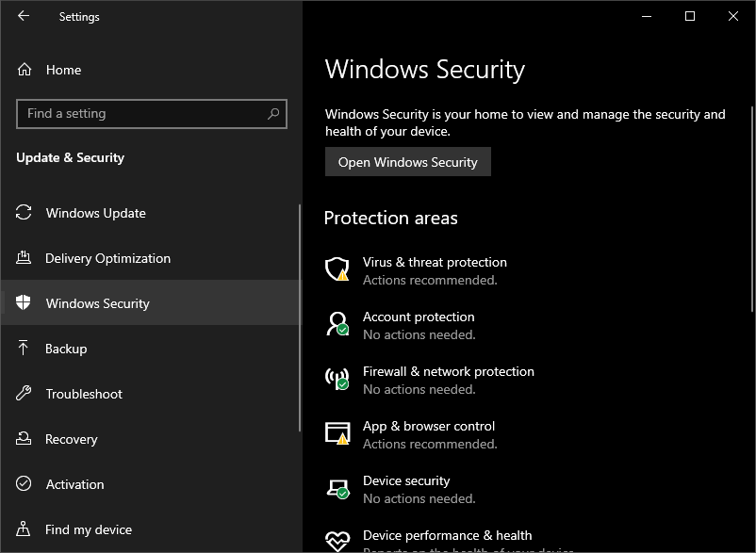This screenshot has height=553, width=756.
Task: Select Find my device
Action: point(89,529)
